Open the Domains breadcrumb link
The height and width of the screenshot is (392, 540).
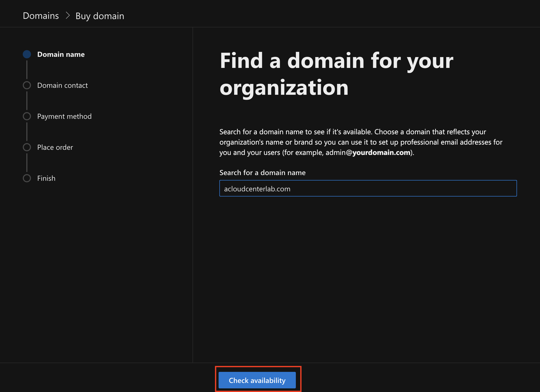coord(41,16)
